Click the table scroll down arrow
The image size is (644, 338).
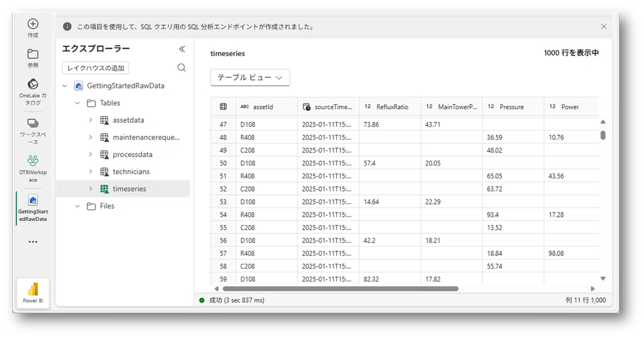(x=603, y=278)
